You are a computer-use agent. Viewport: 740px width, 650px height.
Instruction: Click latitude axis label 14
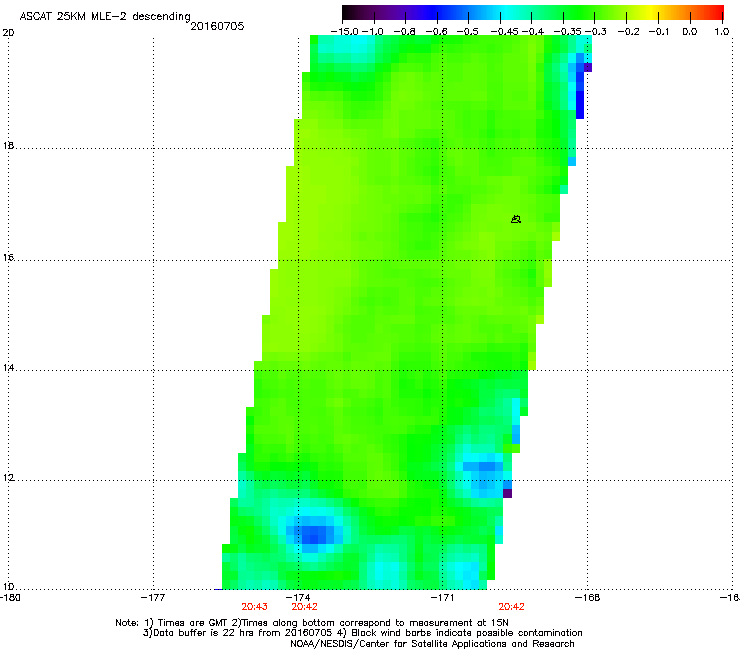click(8, 368)
